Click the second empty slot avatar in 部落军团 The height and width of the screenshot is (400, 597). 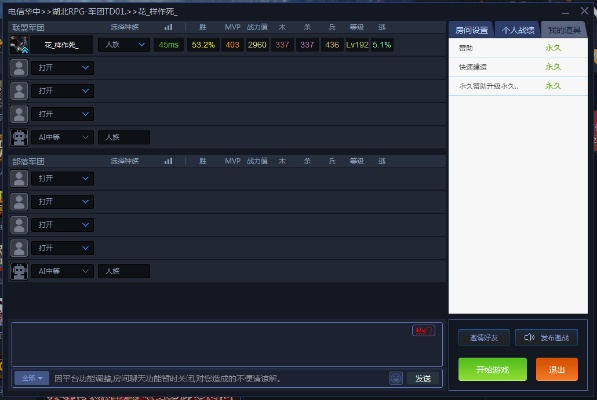(x=19, y=202)
